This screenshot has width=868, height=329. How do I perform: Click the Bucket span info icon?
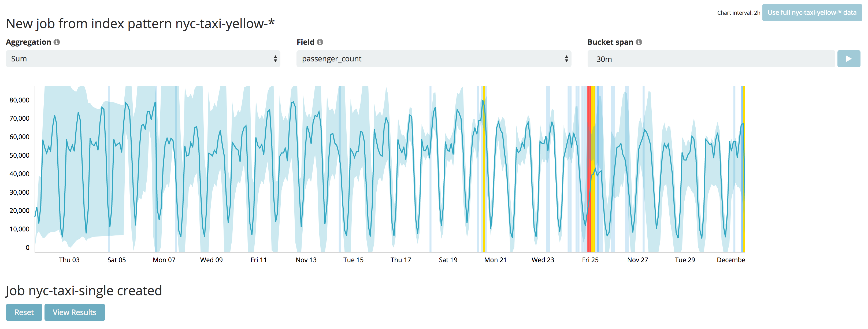coord(639,42)
